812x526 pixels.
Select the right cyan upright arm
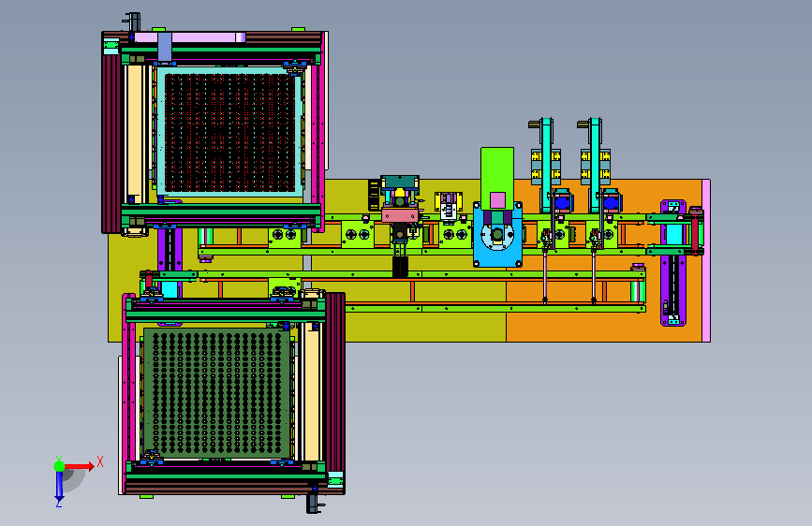coord(595,165)
